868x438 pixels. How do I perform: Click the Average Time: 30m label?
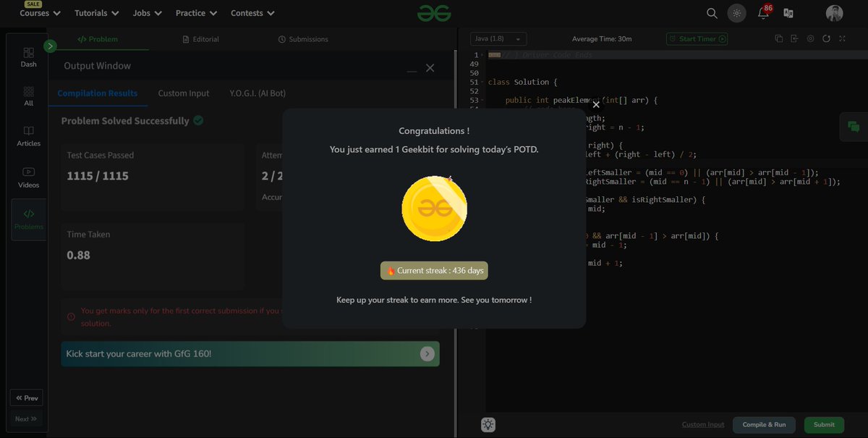point(602,39)
